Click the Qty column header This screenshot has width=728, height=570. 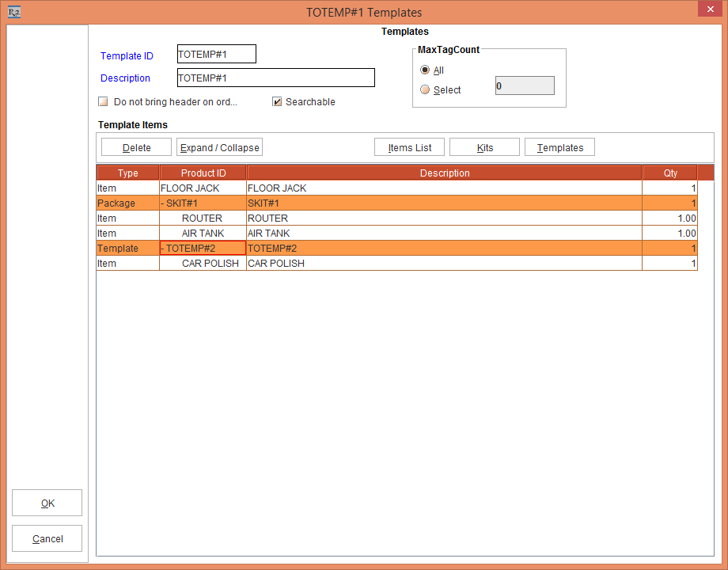click(669, 172)
